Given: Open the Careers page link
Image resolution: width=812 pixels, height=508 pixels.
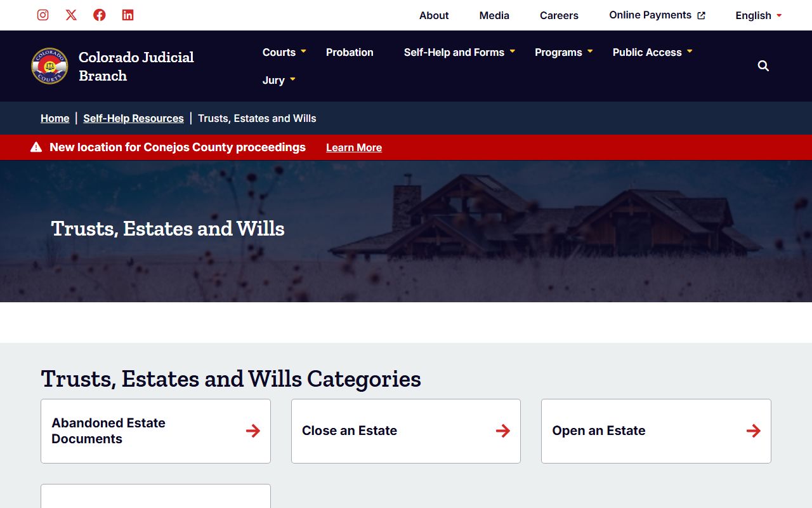Looking at the screenshot, I should tap(559, 15).
